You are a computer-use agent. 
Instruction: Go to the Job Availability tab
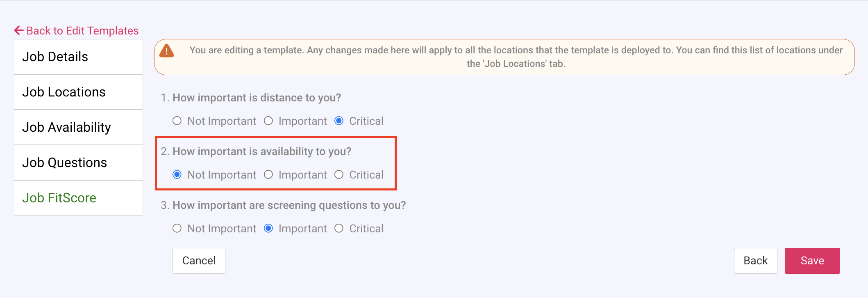tap(78, 127)
